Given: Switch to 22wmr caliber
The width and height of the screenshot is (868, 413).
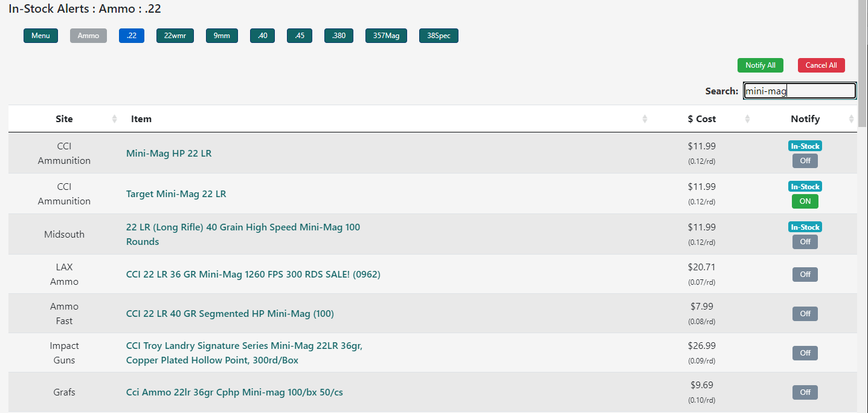Looking at the screenshot, I should [175, 36].
